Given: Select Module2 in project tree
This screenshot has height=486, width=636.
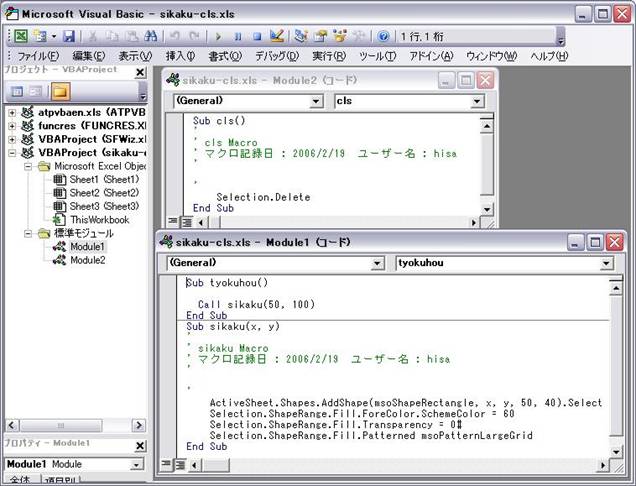Looking at the screenshot, I should click(88, 260).
